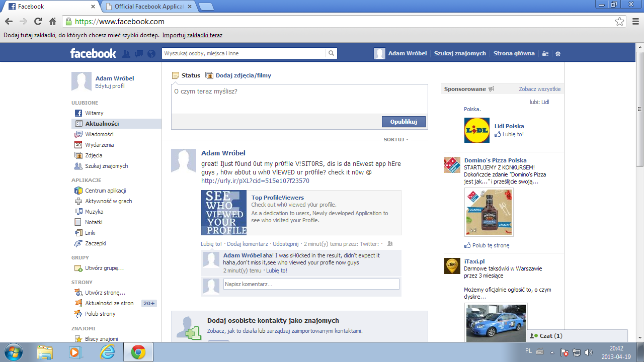Switch to the Official Facebook Application tab
Viewport: 644px width, 362px height.
coord(148,7)
